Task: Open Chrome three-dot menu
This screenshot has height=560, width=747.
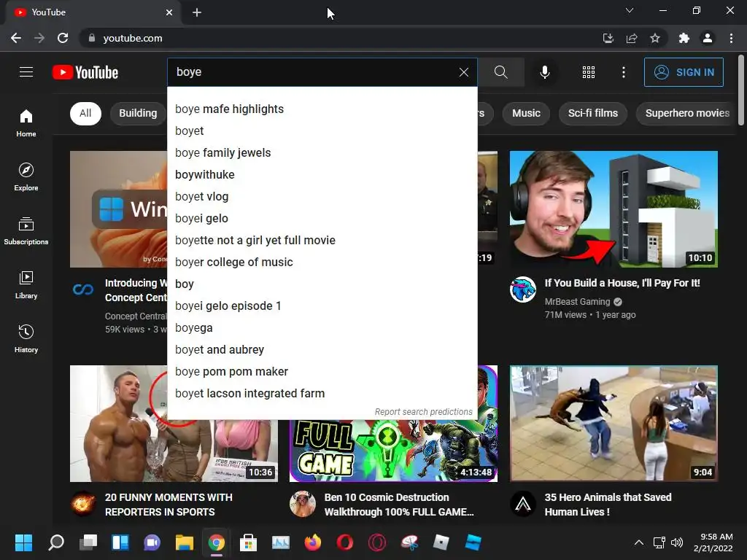Action: [x=731, y=38]
